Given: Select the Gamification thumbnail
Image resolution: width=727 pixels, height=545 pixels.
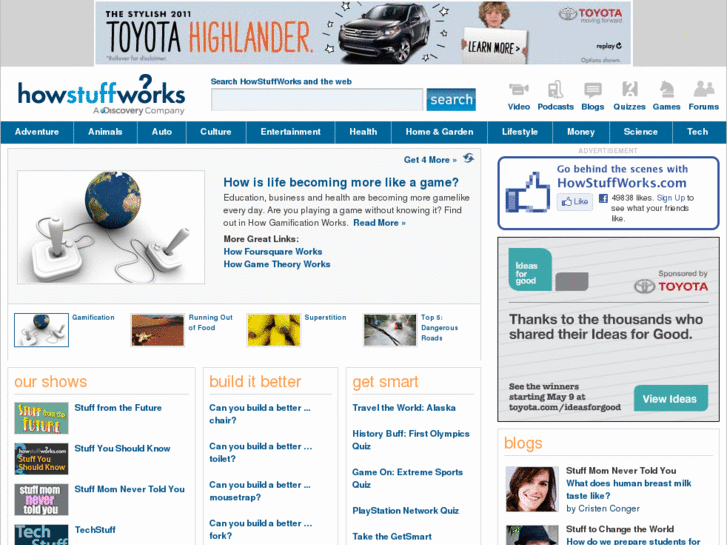Looking at the screenshot, I should (41, 330).
